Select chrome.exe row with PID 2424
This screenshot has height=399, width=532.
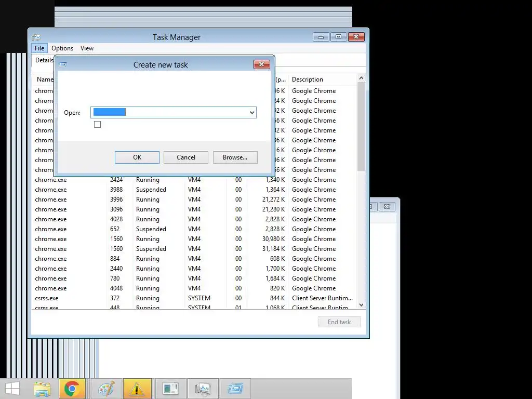pos(194,180)
